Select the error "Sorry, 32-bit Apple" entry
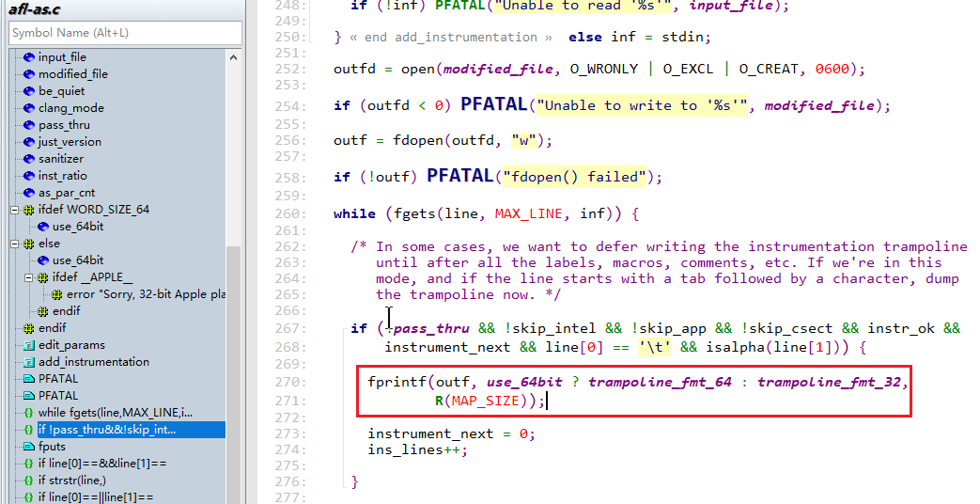Viewport: 980px width, 504px height. coord(146,294)
